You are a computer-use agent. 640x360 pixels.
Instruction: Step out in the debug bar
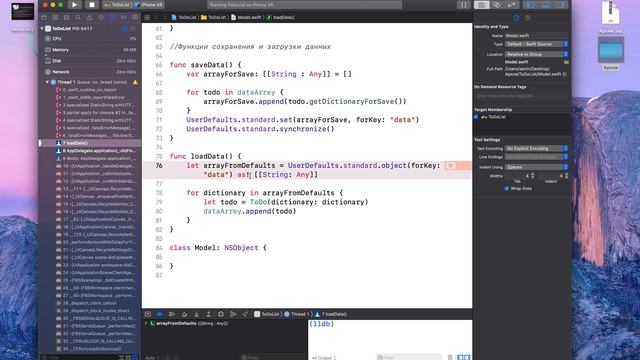209,314
